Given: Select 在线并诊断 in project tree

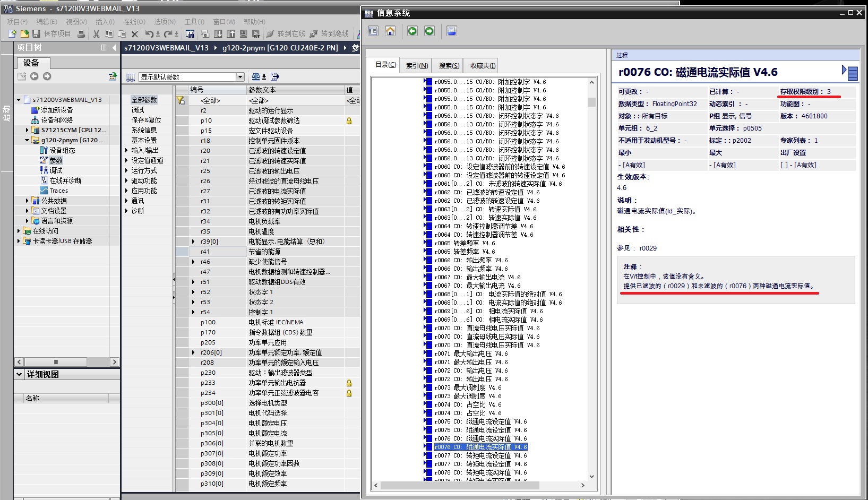Looking at the screenshot, I should (x=66, y=180).
